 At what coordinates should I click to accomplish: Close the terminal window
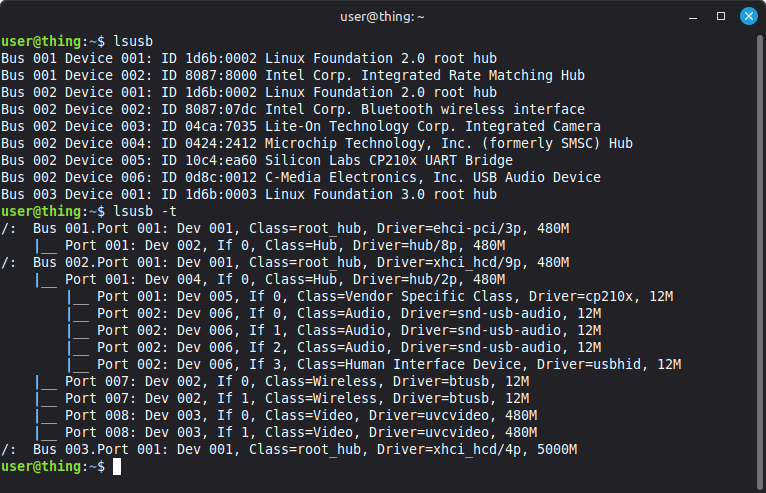point(747,17)
